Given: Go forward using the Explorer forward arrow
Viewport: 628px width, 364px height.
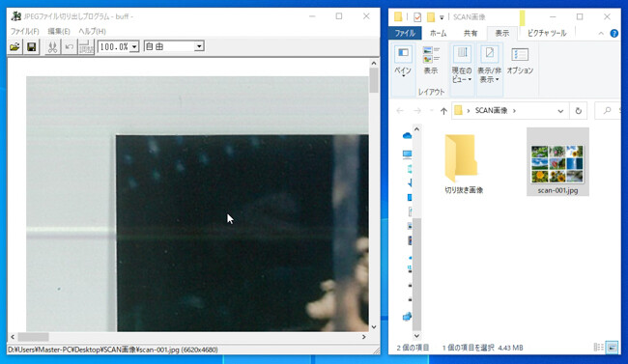Looking at the screenshot, I should coord(417,111).
